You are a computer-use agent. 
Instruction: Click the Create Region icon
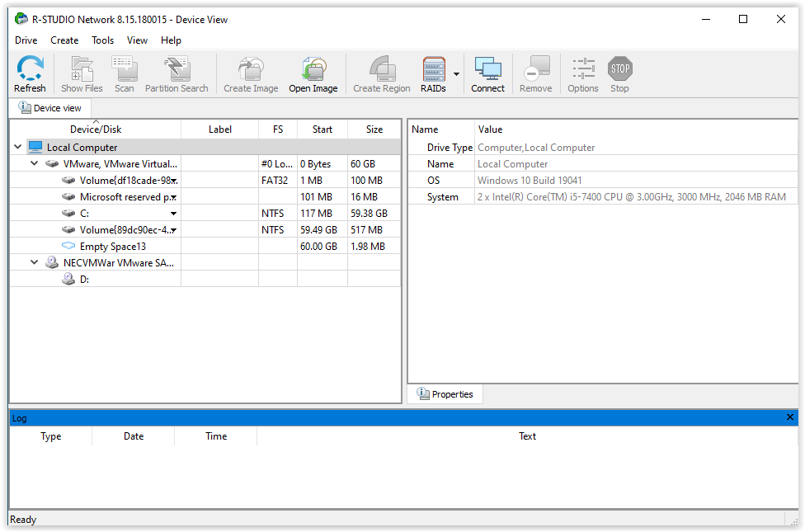tap(383, 68)
